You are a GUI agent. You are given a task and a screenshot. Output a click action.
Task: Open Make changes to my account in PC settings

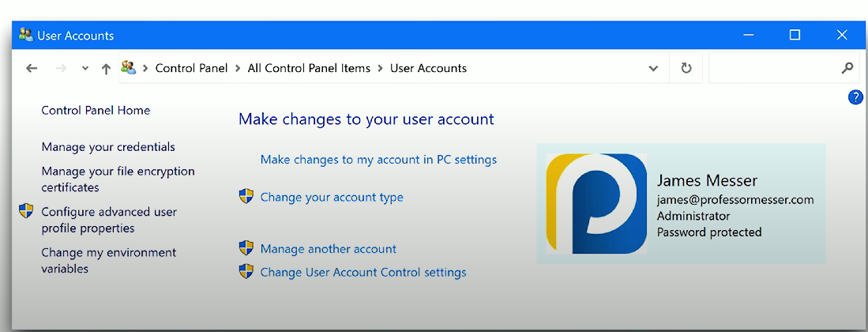coord(378,160)
